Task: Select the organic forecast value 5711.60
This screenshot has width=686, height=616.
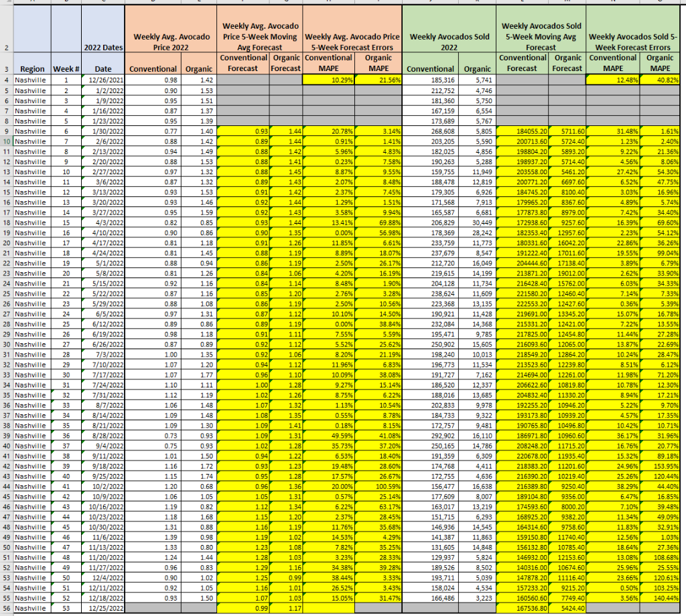Action: pyautogui.click(x=567, y=131)
